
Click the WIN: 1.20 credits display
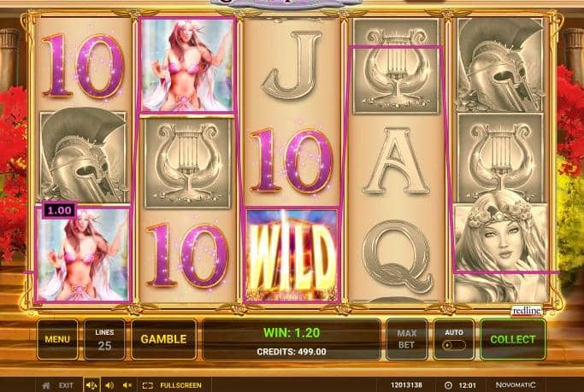[x=292, y=332]
